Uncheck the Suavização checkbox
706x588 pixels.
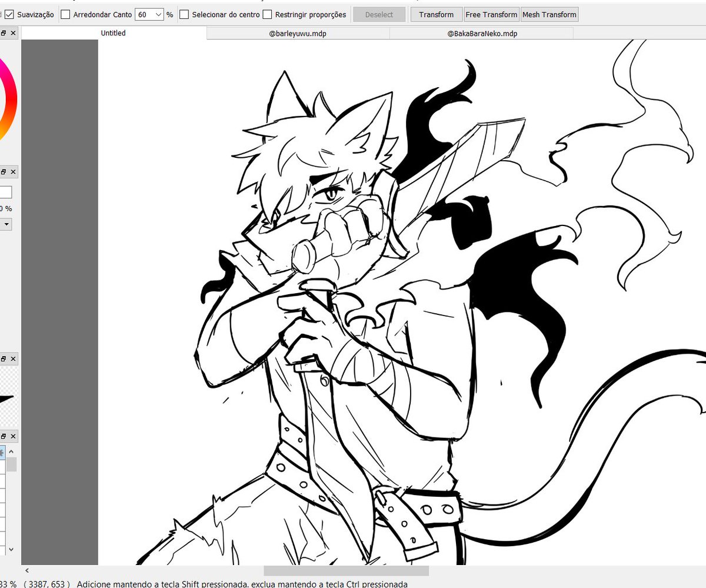pyautogui.click(x=9, y=14)
